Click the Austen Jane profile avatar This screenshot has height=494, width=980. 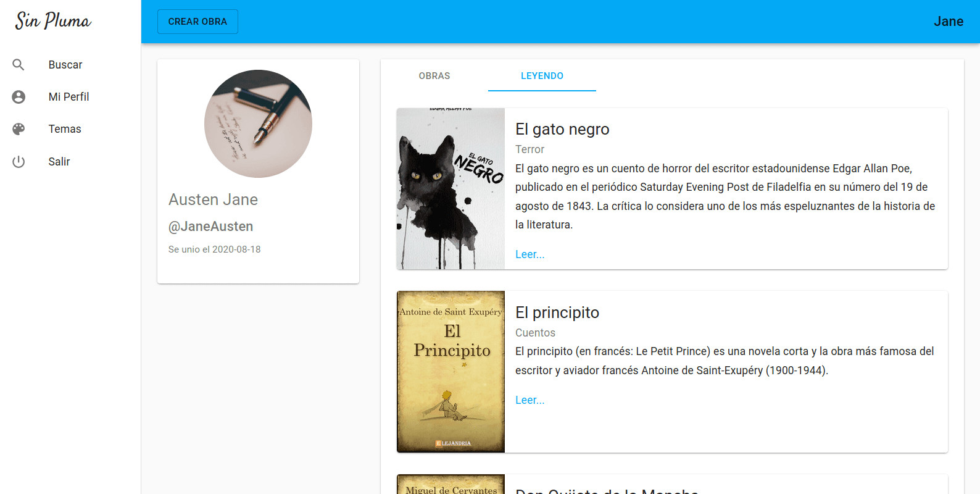tap(258, 124)
